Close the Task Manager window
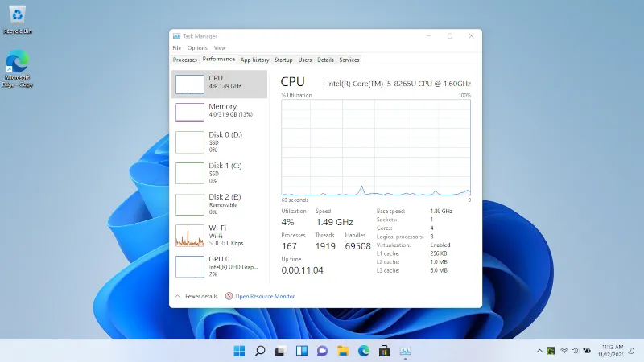The height and width of the screenshot is (362, 644). [471, 36]
